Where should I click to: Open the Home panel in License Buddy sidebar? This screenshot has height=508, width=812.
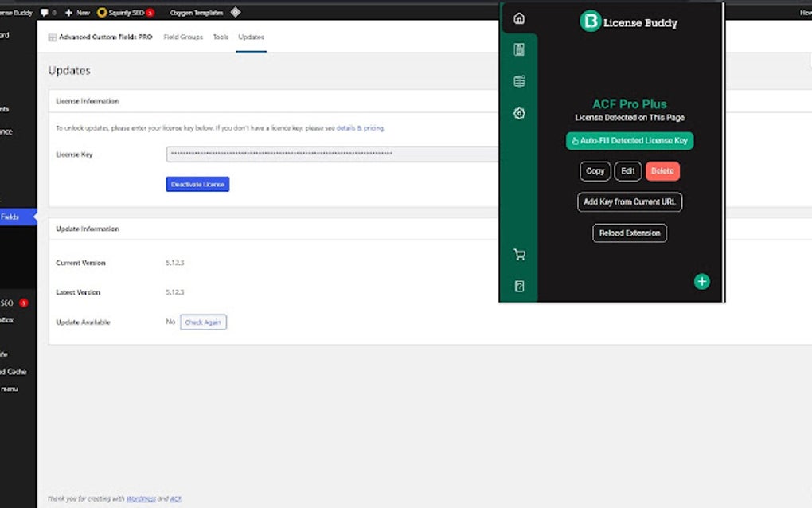coord(519,18)
